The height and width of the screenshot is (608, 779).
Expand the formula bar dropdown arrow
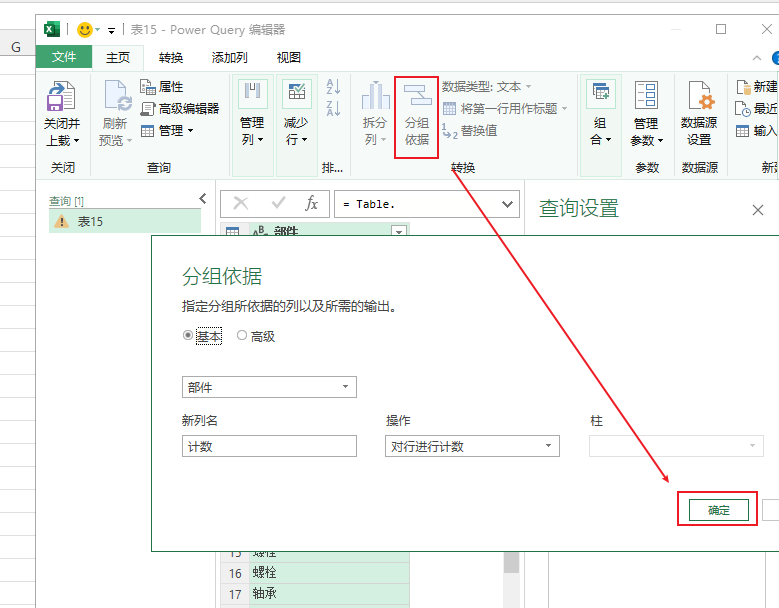pos(507,204)
